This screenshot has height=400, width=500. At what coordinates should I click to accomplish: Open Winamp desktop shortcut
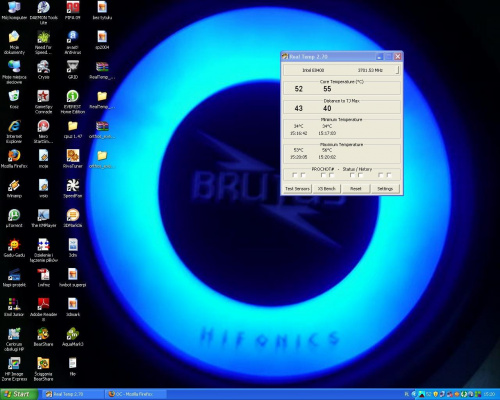click(x=14, y=189)
